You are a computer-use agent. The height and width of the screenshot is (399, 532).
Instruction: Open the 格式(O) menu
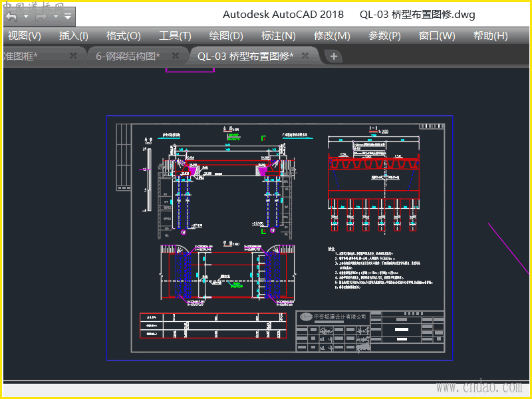pos(124,36)
